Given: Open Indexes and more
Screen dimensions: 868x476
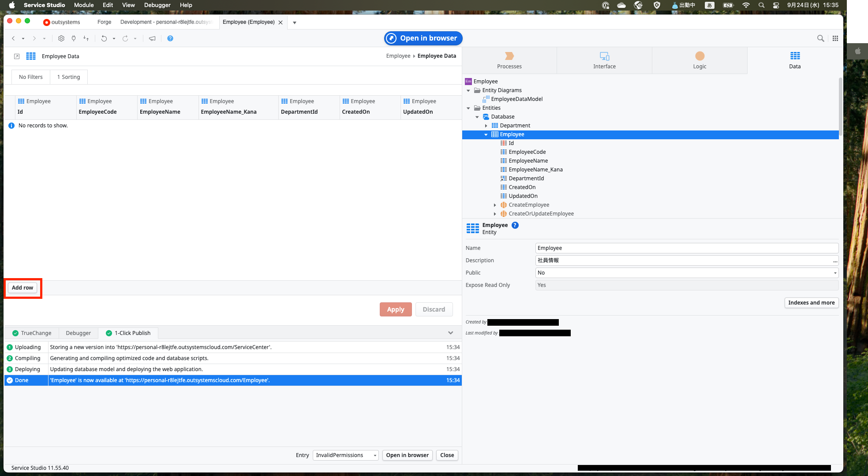Looking at the screenshot, I should pyautogui.click(x=811, y=303).
